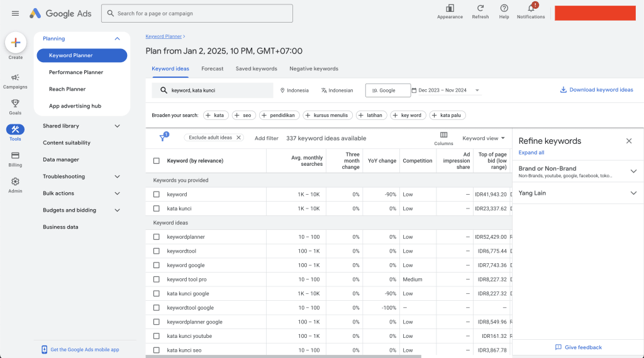The width and height of the screenshot is (644, 358).
Task: Open Campaigns from the sidebar
Action: pos(15,81)
